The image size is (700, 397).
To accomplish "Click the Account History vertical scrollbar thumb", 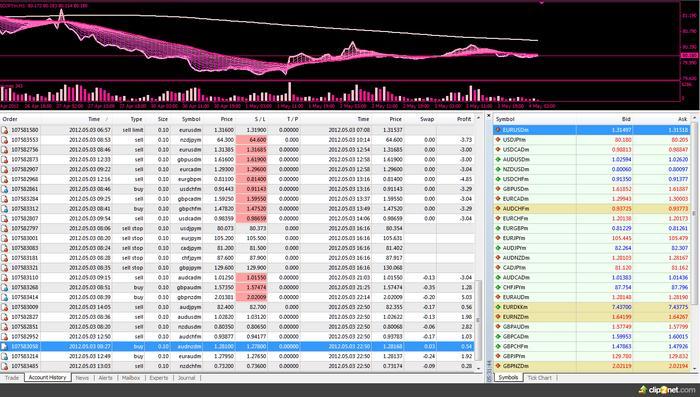I will [x=478, y=320].
